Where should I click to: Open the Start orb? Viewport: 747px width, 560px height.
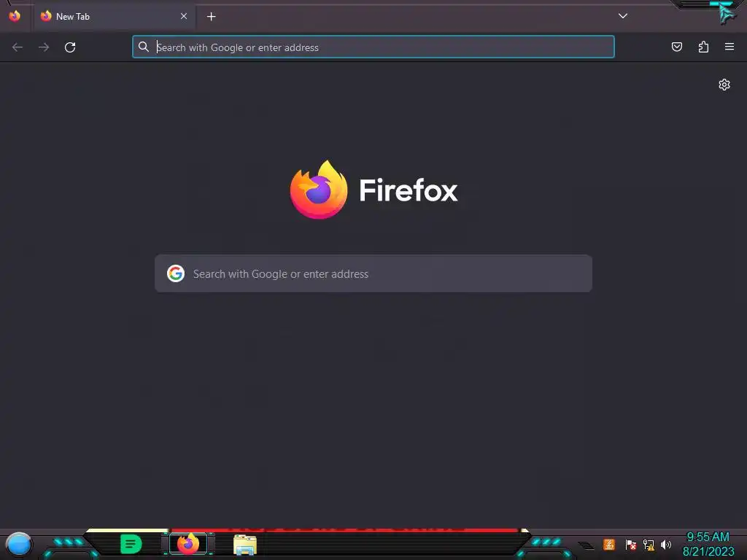point(19,544)
